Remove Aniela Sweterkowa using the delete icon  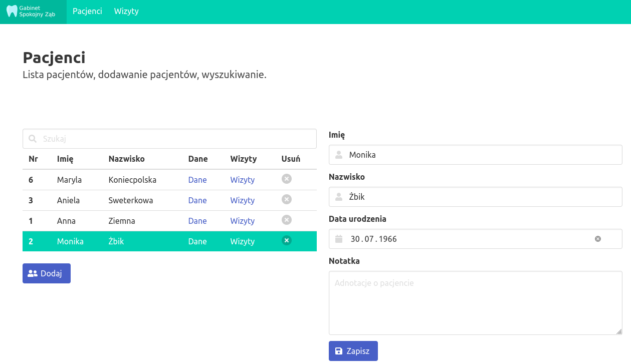tap(287, 199)
